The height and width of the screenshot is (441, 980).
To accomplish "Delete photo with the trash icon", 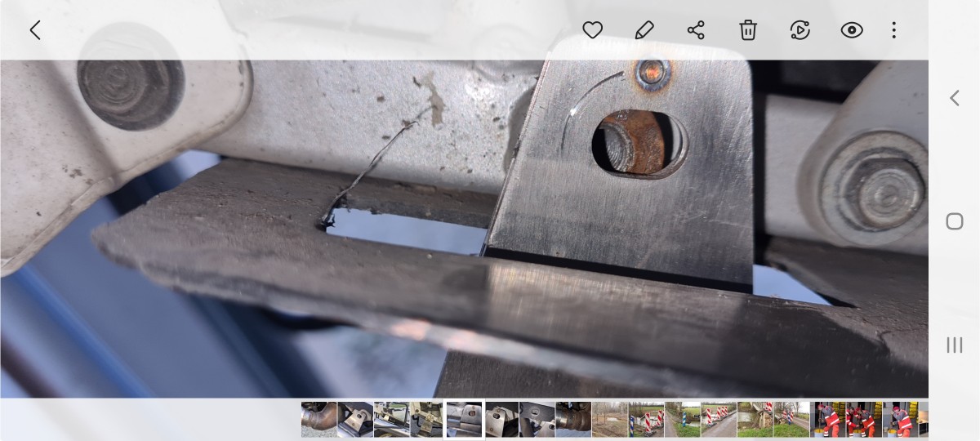I will coord(748,30).
